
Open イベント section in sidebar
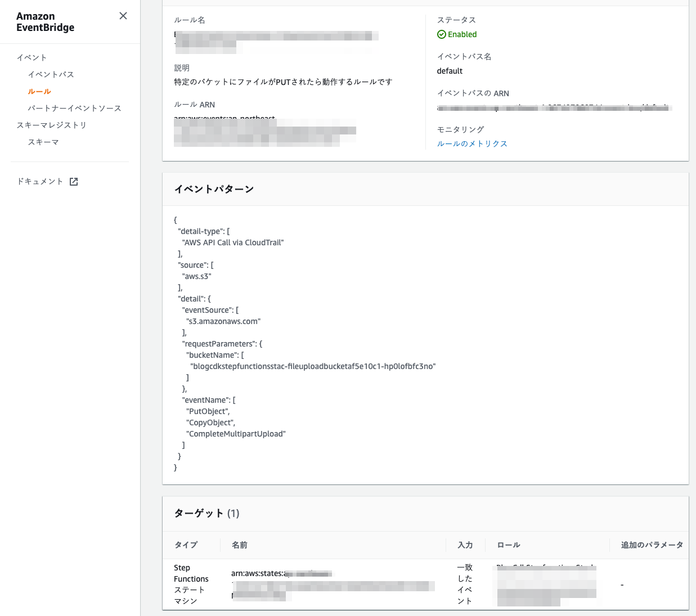[32, 57]
